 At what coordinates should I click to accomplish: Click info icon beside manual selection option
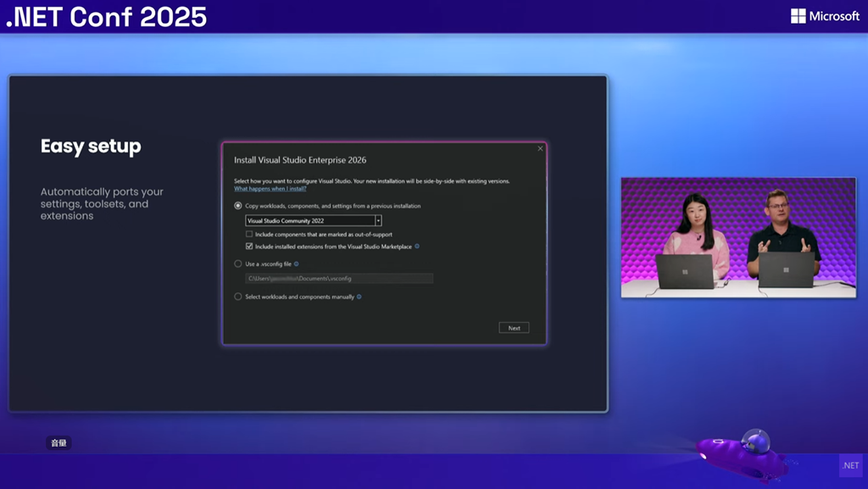click(359, 297)
